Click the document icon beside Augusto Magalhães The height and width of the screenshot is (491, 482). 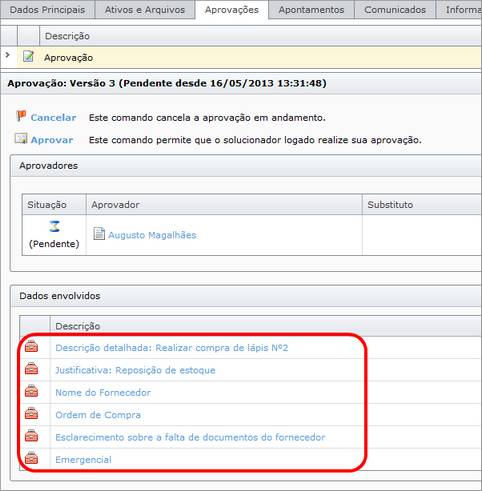click(99, 234)
